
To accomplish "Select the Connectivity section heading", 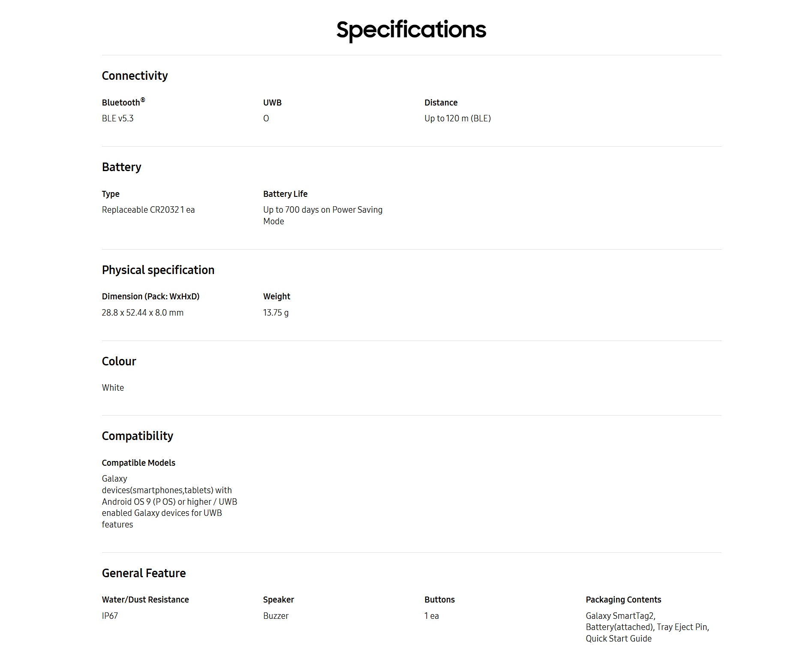I will tap(135, 76).
